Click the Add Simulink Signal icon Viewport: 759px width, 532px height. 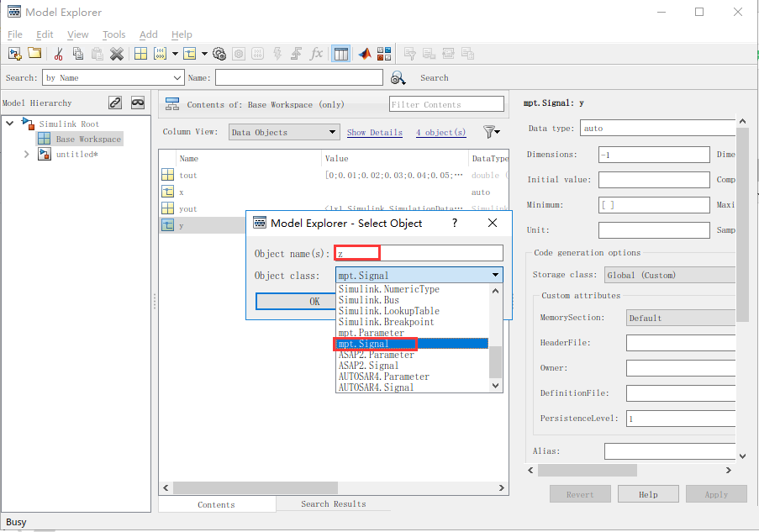[x=190, y=54]
